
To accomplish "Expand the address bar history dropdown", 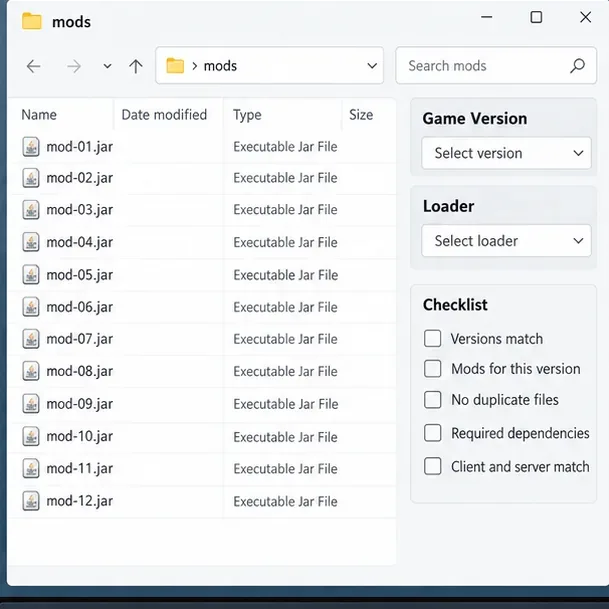I will click(x=372, y=66).
